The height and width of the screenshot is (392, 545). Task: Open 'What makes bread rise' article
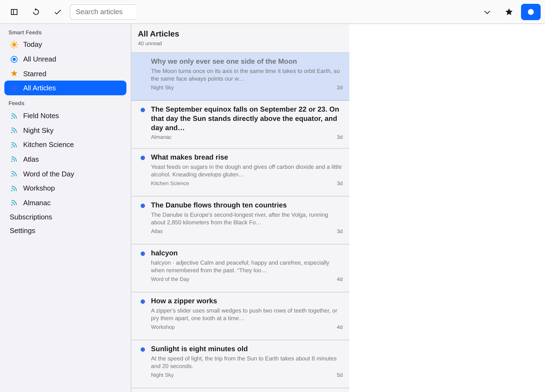240,172
